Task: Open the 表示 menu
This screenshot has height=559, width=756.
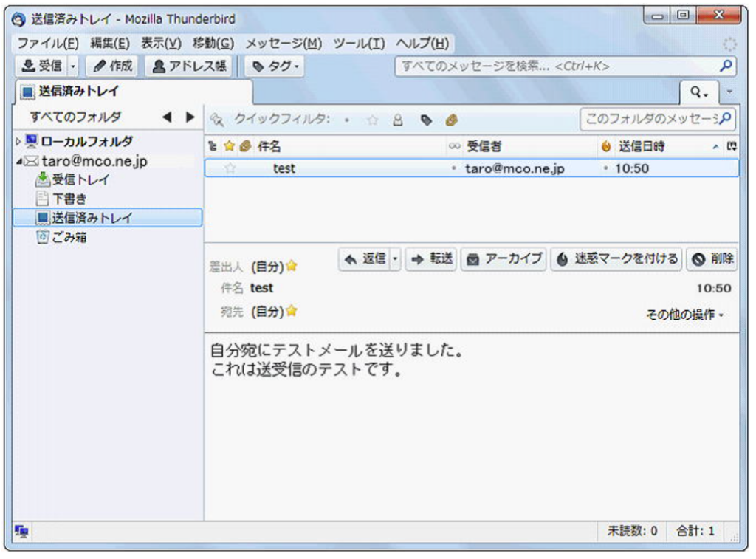Action: click(161, 44)
